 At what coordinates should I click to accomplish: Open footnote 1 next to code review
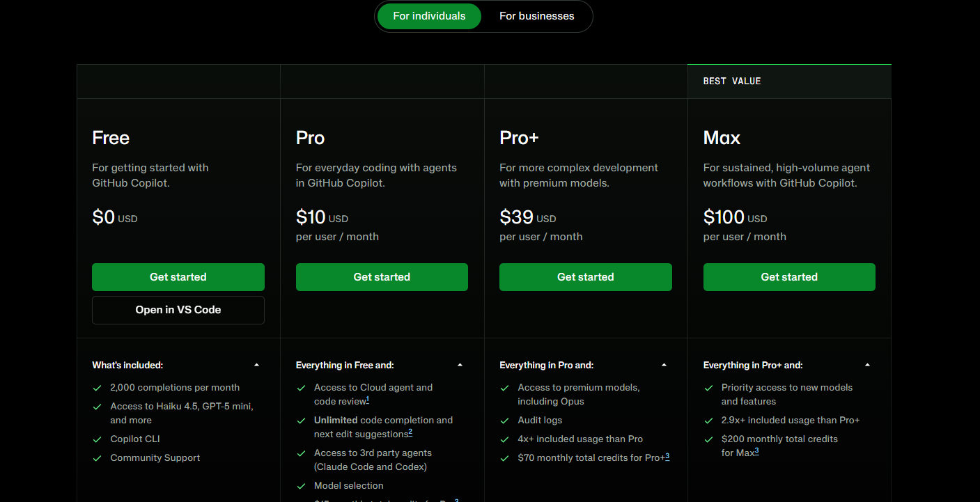click(367, 400)
